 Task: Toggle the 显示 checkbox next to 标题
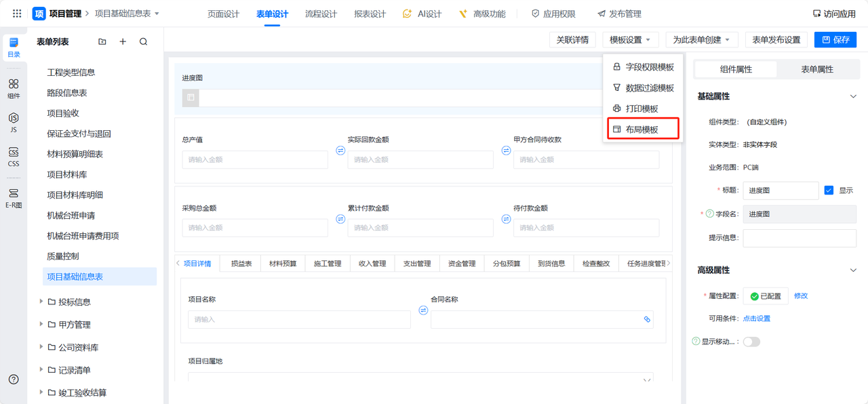(829, 190)
